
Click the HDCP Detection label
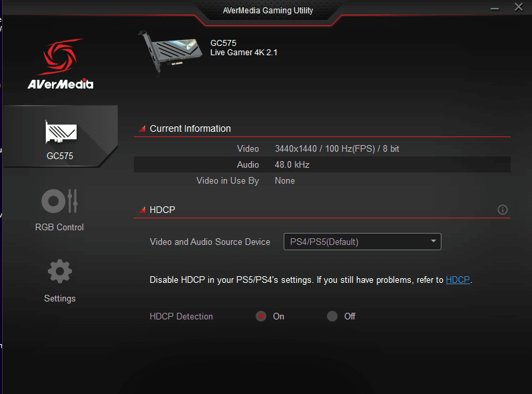(x=181, y=316)
